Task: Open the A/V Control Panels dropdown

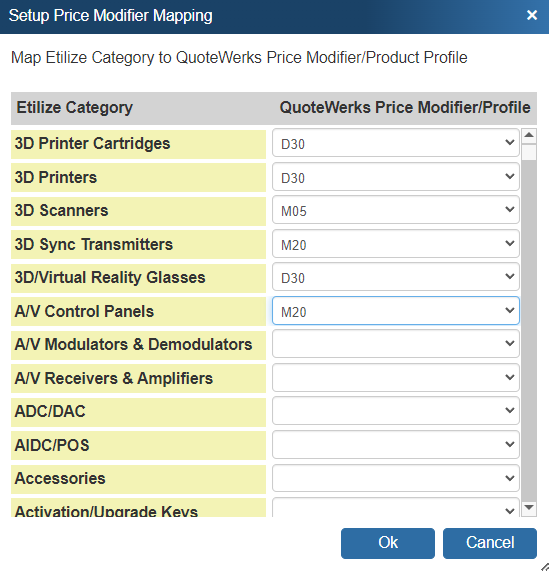Action: click(396, 310)
